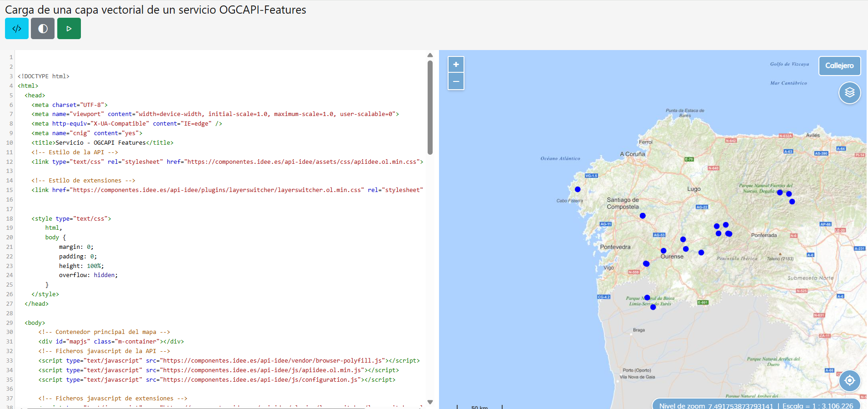Click the blue point near Cabo Fisterra
This screenshot has height=409, width=868.
click(x=578, y=189)
